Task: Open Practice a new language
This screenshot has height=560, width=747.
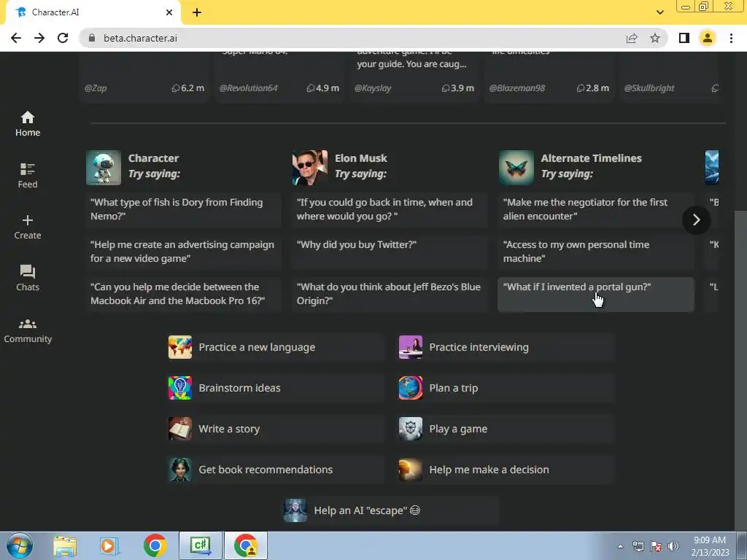Action: click(276, 347)
